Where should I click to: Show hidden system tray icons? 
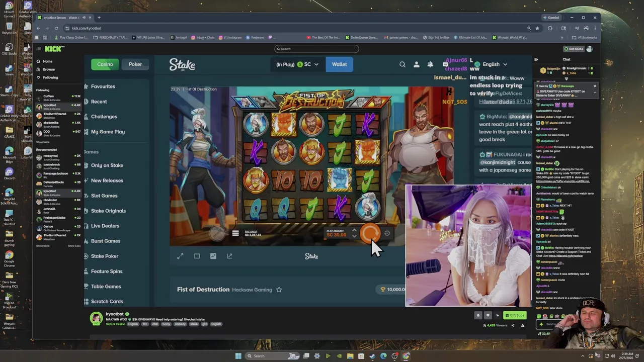pyautogui.click(x=583, y=356)
